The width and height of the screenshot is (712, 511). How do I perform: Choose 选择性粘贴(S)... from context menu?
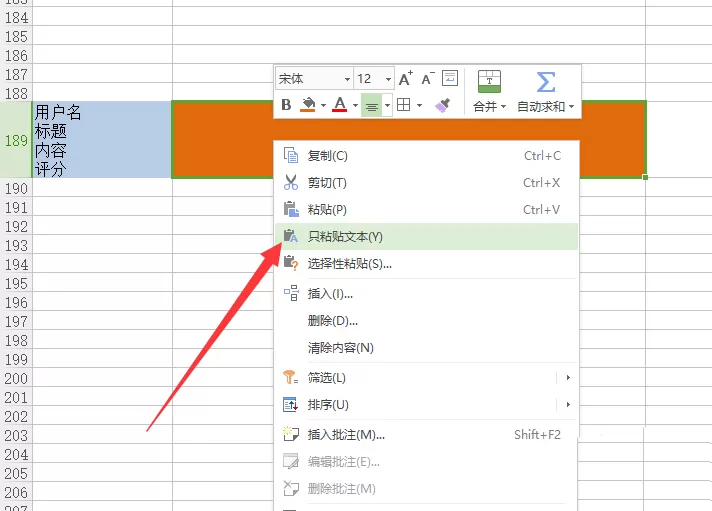click(426, 263)
